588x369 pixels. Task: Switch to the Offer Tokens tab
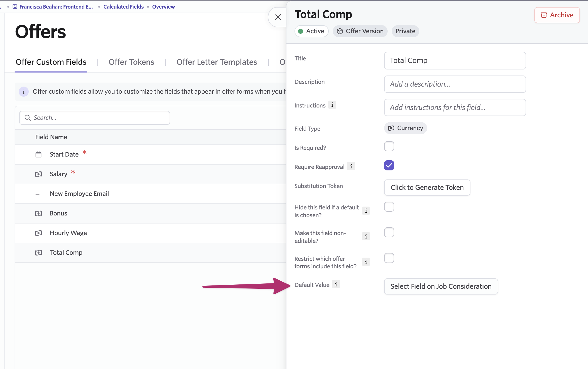click(131, 62)
